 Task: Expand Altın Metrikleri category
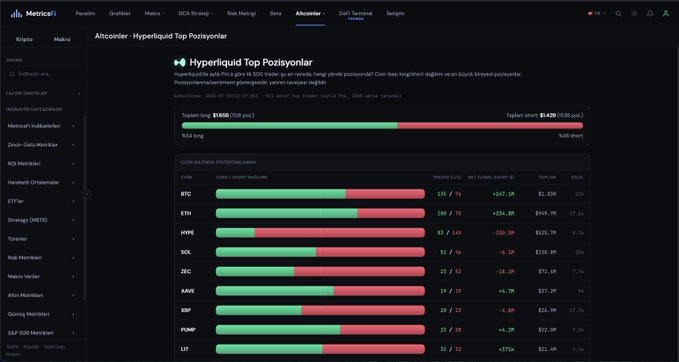(42, 295)
